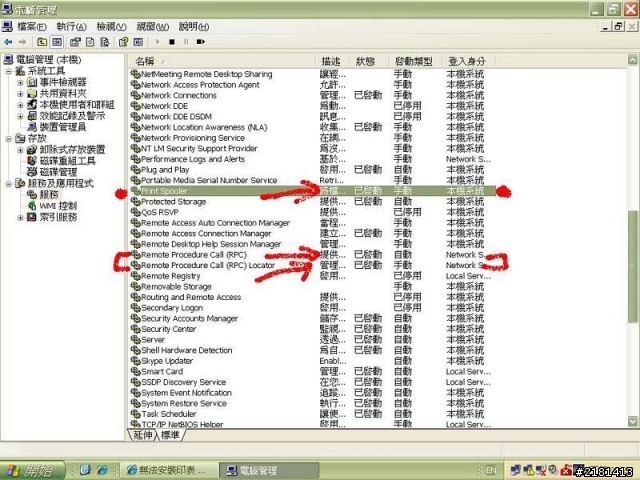
Task: Click the services list scroll up arrow
Action: (633, 60)
